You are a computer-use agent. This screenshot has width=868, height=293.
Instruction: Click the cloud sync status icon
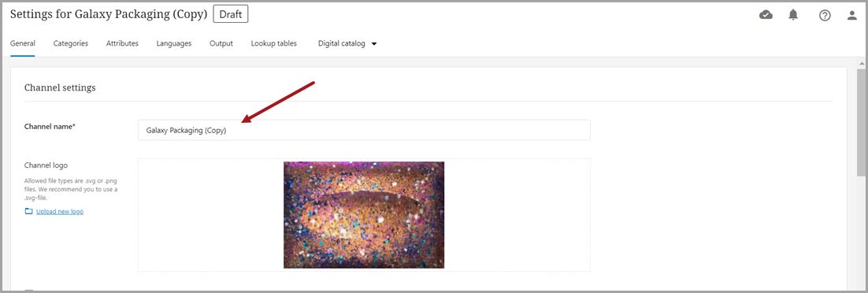[x=766, y=15]
